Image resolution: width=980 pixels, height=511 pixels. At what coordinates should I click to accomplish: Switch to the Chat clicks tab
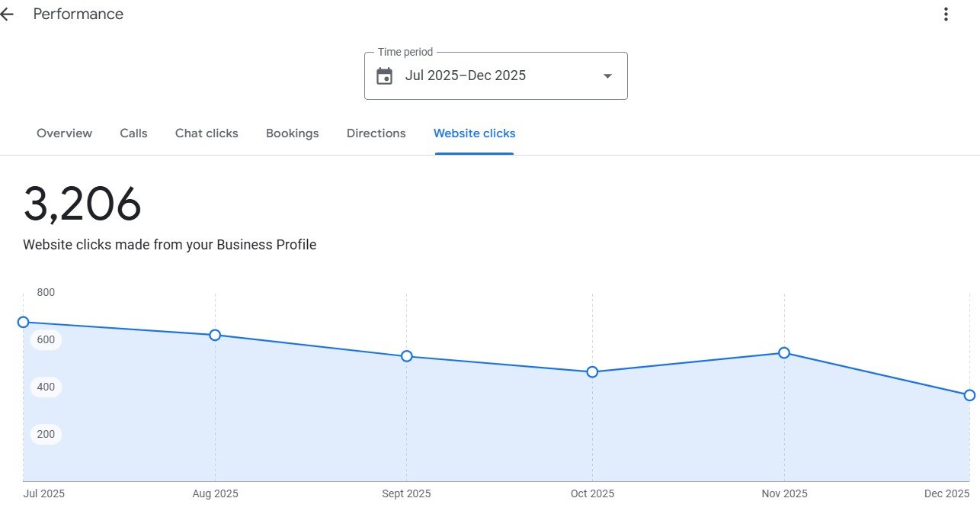pyautogui.click(x=207, y=133)
